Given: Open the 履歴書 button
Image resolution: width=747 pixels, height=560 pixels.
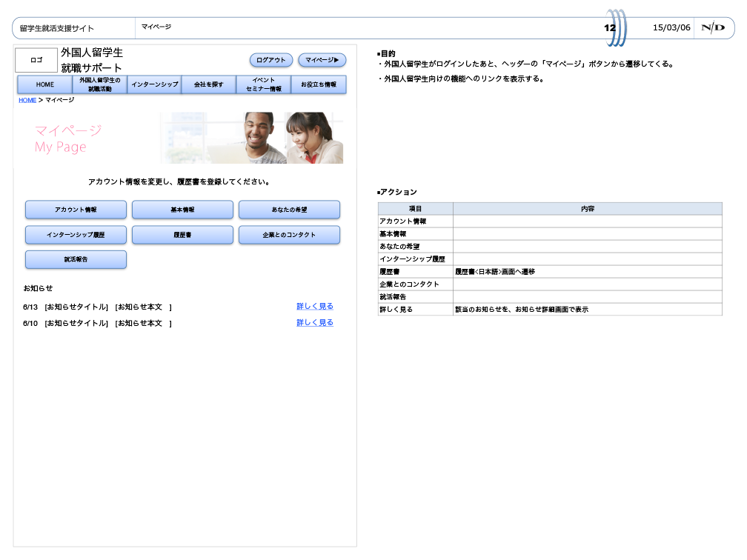Looking at the screenshot, I should click(182, 235).
